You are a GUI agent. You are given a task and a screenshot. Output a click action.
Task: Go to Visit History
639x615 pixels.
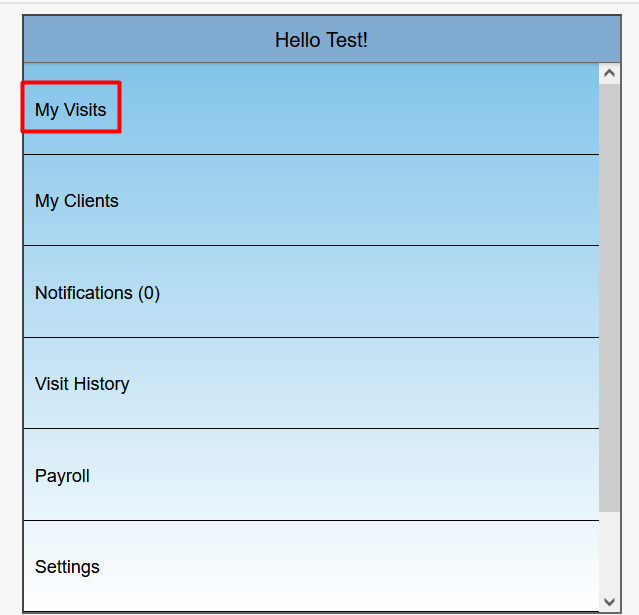(x=311, y=383)
